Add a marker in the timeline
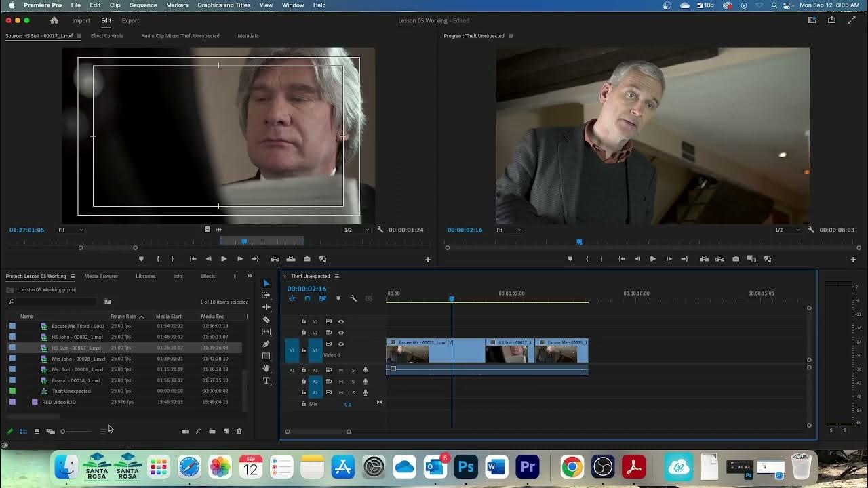 click(338, 298)
